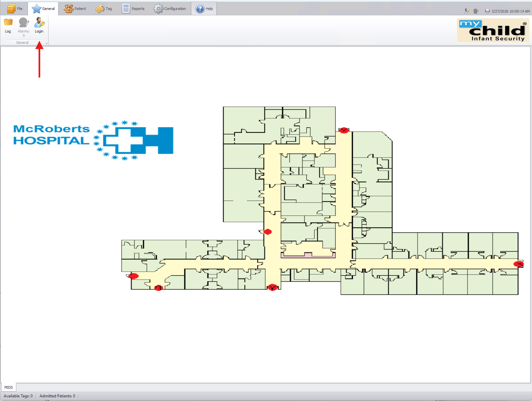Click the red marker on the central hallway
The width and height of the screenshot is (532, 401).
tap(267, 232)
